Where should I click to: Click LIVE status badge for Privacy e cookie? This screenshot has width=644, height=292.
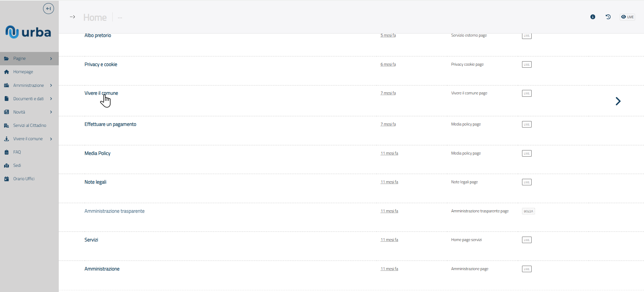[526, 65]
